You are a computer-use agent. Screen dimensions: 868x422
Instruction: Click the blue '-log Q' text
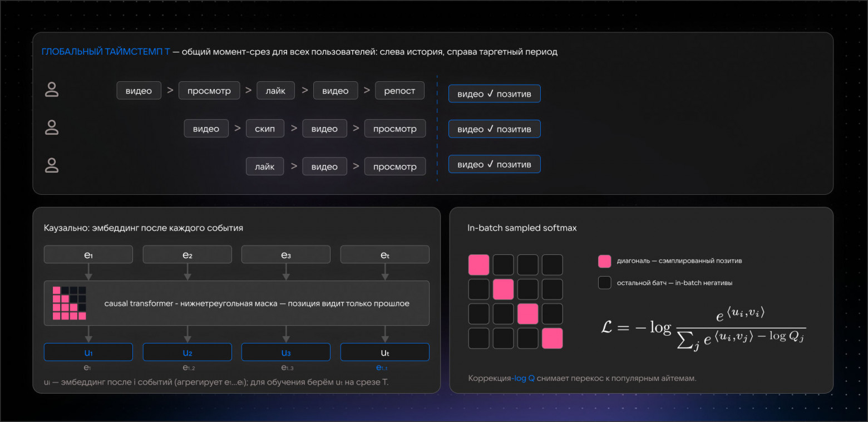522,378
